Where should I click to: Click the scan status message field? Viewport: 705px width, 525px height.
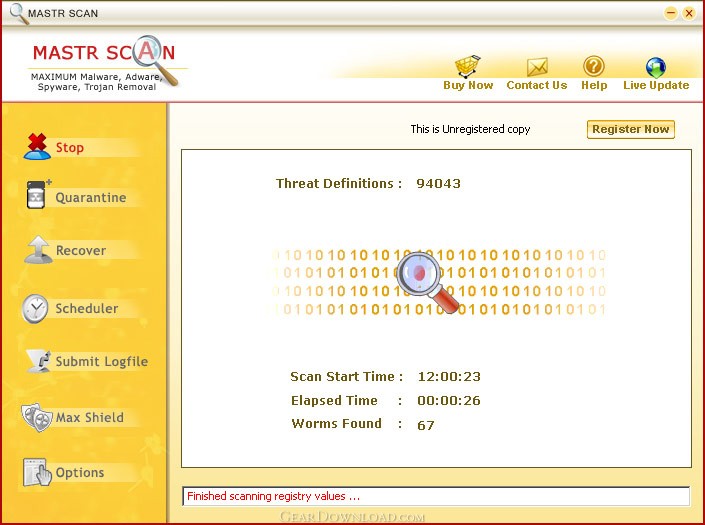[x=436, y=496]
